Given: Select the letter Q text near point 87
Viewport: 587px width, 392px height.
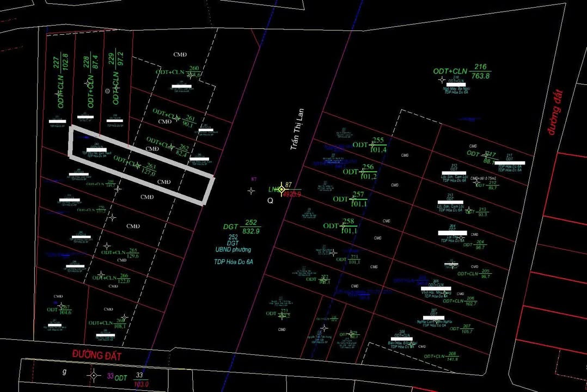Looking at the screenshot, I should point(270,200).
